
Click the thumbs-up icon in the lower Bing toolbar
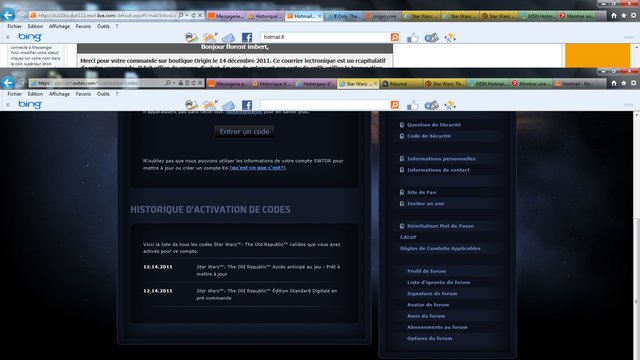[x=413, y=105]
